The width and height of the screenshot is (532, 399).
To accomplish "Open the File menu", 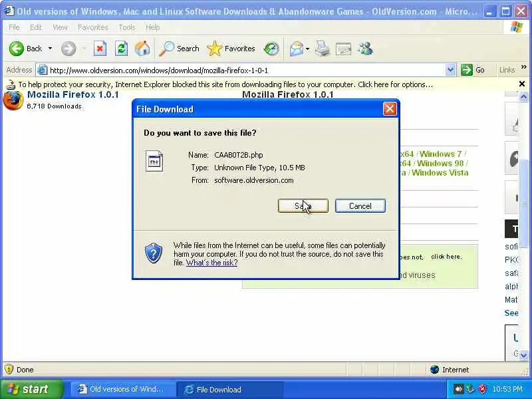I will [x=14, y=27].
